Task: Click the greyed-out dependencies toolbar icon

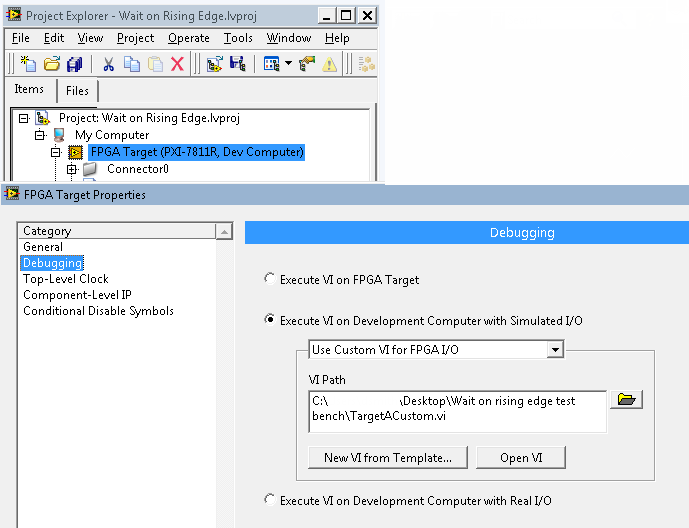Action: coord(366,64)
